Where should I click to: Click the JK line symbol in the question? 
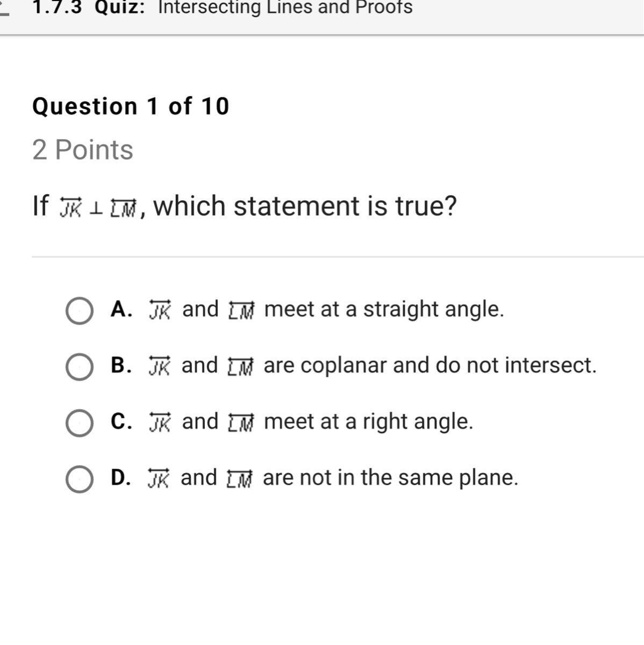70,208
